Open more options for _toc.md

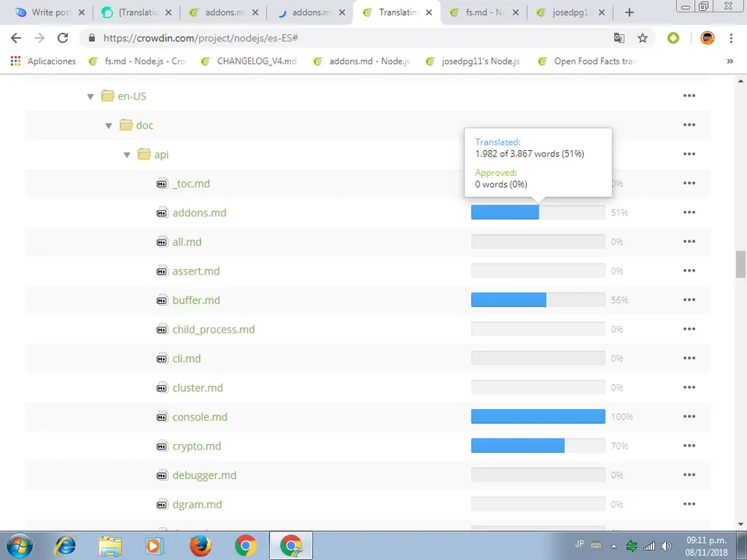[689, 183]
